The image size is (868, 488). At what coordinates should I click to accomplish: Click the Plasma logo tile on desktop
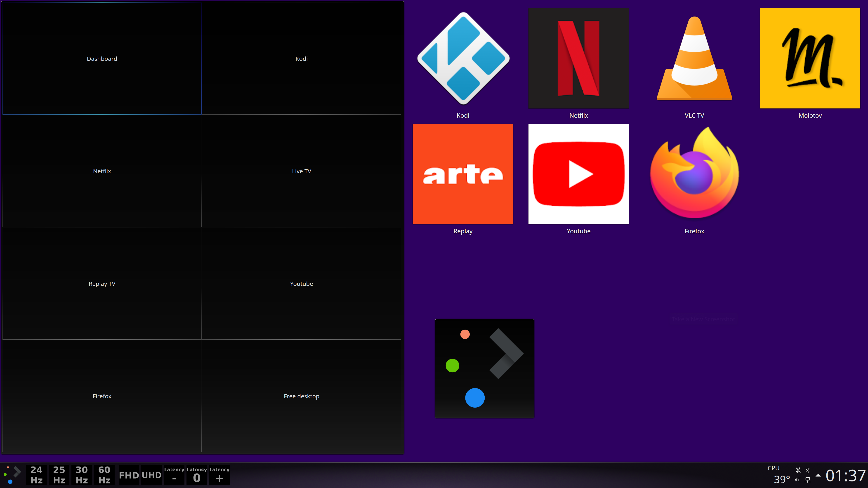pos(485,368)
